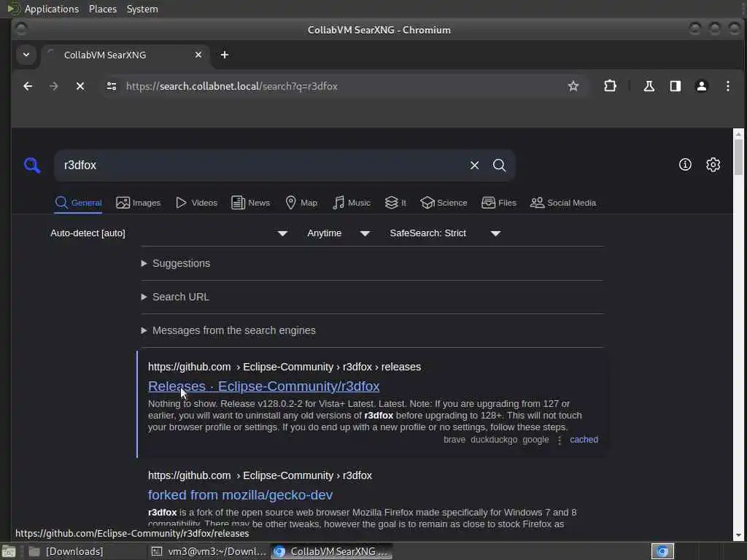The height and width of the screenshot is (560, 747).
Task: Open Chrome Labs flask icon
Action: [649, 86]
